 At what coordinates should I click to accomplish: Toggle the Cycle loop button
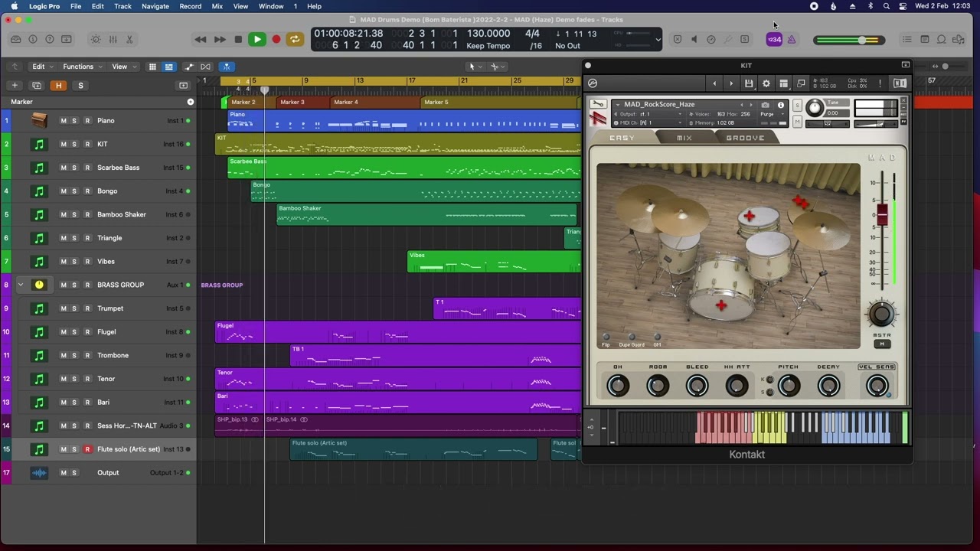(294, 39)
